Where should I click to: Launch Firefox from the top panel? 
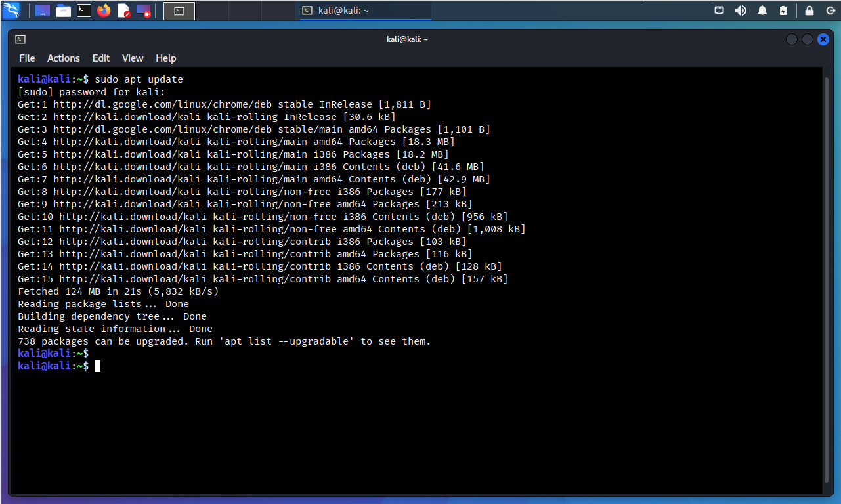pyautogui.click(x=103, y=10)
